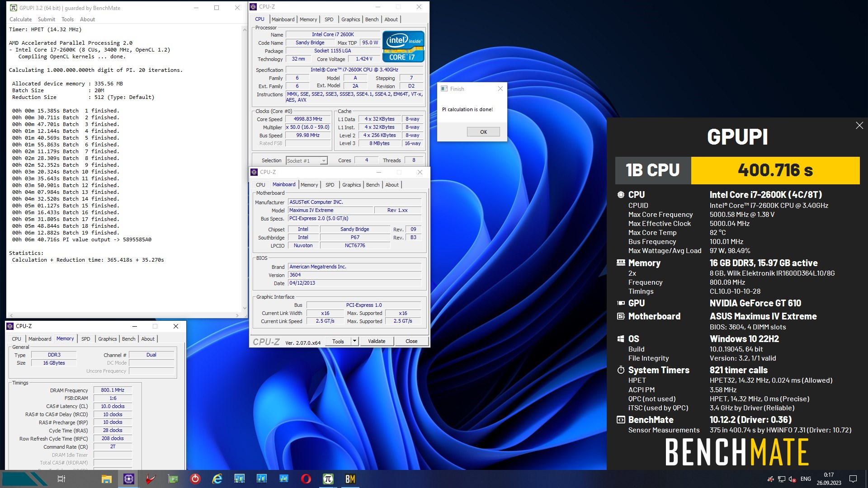Open the red wing-shaped taskbar icon
This screenshot has height=488, width=868.
[x=151, y=479]
